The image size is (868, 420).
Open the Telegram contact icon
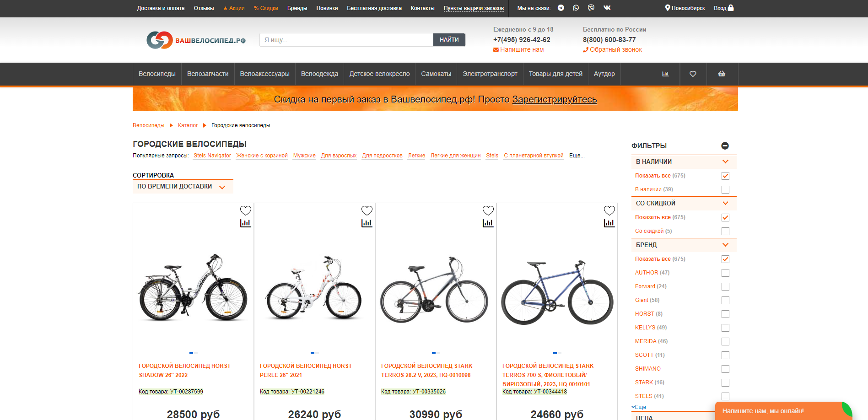tap(561, 8)
